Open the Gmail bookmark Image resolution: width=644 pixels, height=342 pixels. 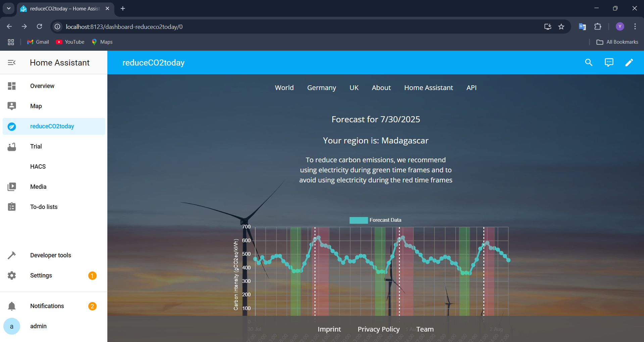pyautogui.click(x=38, y=42)
